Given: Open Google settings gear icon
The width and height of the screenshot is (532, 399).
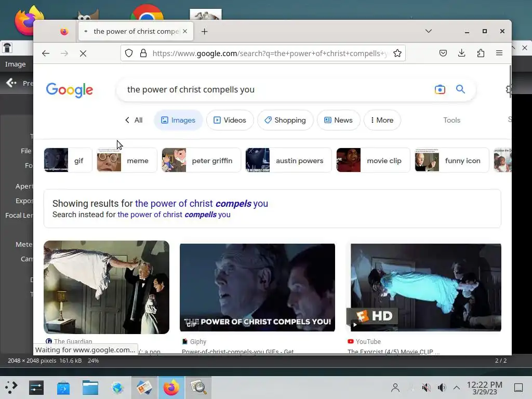Looking at the screenshot, I should pyautogui.click(x=509, y=89).
